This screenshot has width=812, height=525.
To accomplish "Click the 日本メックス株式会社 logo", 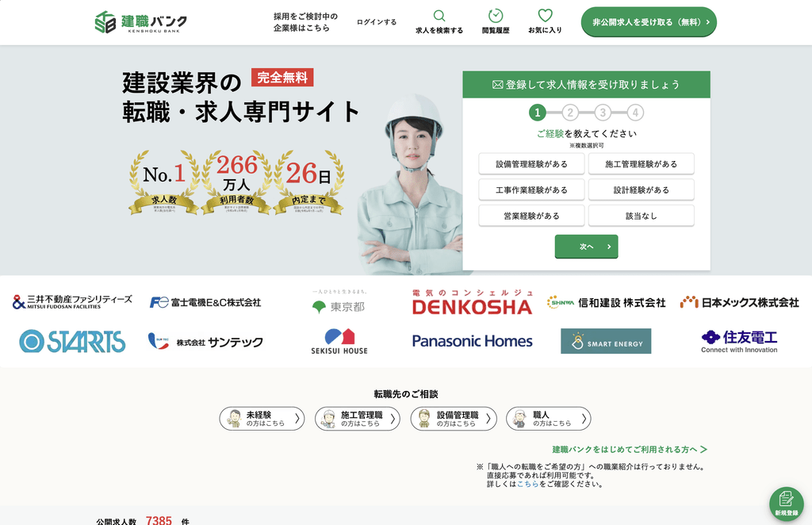I will (x=740, y=302).
